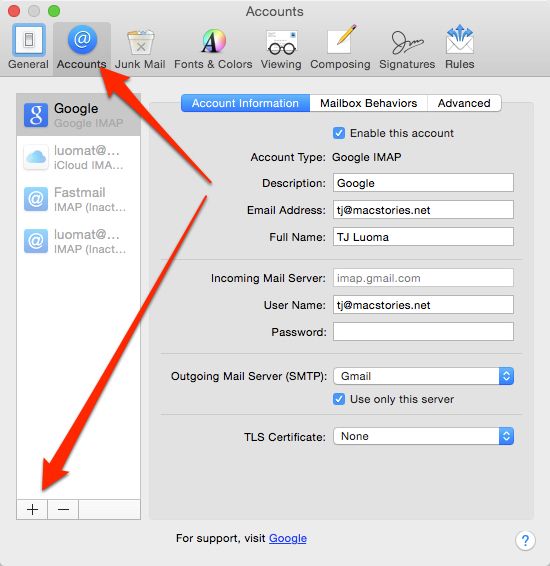Open Composing preferences

coord(340,47)
